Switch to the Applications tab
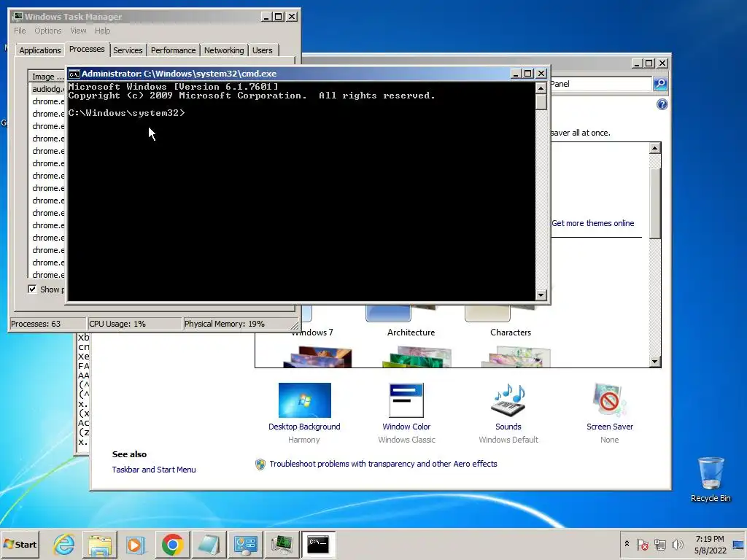 (40, 50)
